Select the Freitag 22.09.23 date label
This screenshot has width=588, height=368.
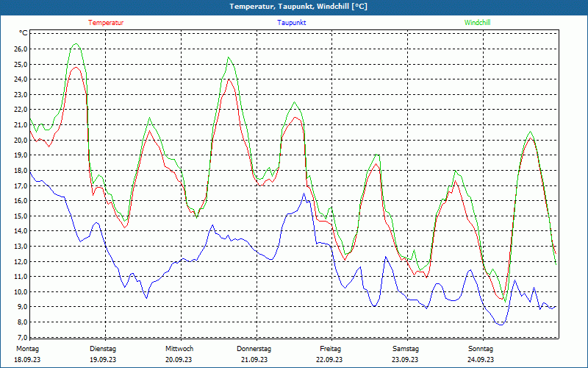[329, 354]
